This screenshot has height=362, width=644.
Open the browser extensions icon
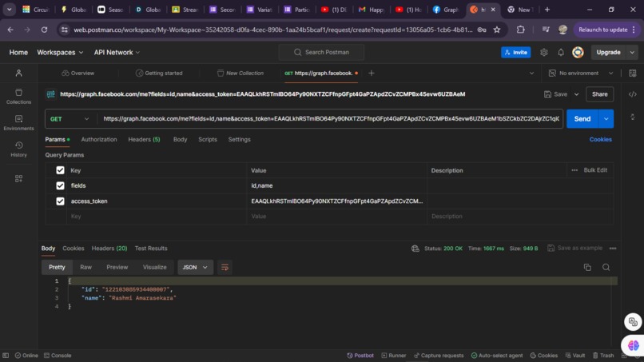point(520,30)
